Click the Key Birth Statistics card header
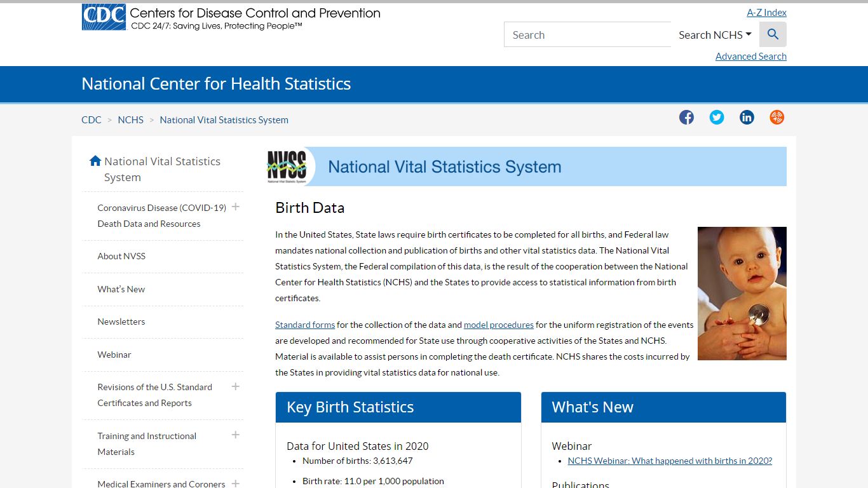Viewport: 868px width, 488px height. [x=398, y=407]
